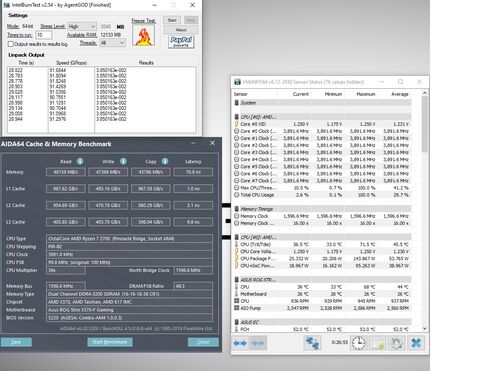Click HWiNFO scrollbar down arrow
This screenshot has width=480, height=371.
(x=425, y=328)
